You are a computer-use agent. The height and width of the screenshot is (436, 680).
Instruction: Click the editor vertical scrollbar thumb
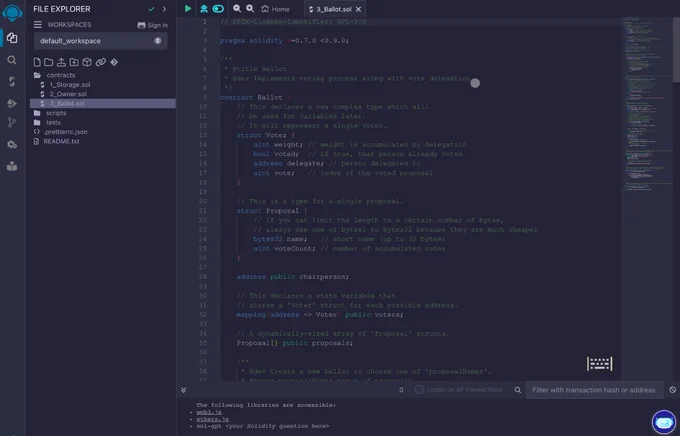coord(676,49)
